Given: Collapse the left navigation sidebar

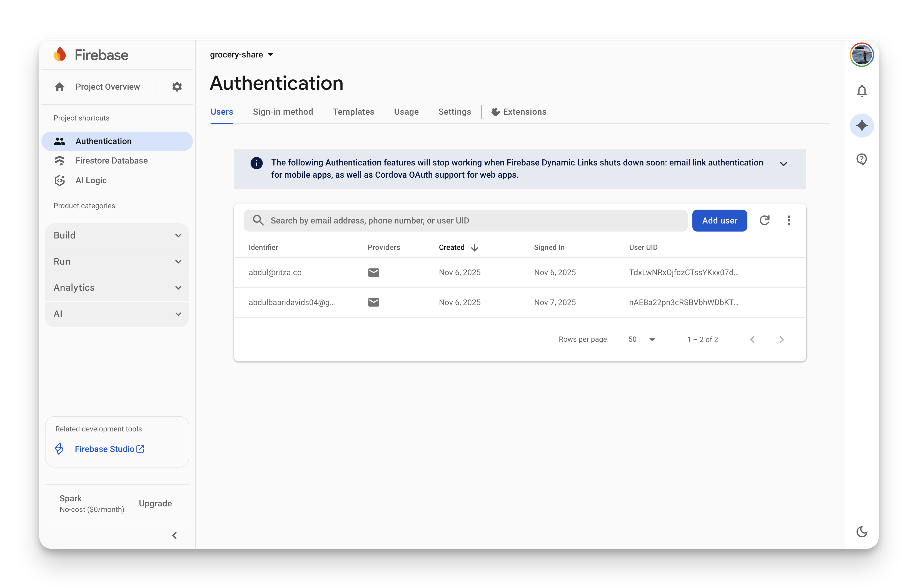Looking at the screenshot, I should 175,535.
